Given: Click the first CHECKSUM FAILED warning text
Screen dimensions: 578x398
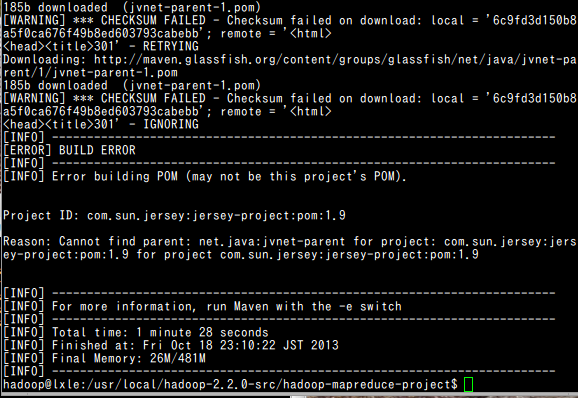Looking at the screenshot, I should point(153,20).
